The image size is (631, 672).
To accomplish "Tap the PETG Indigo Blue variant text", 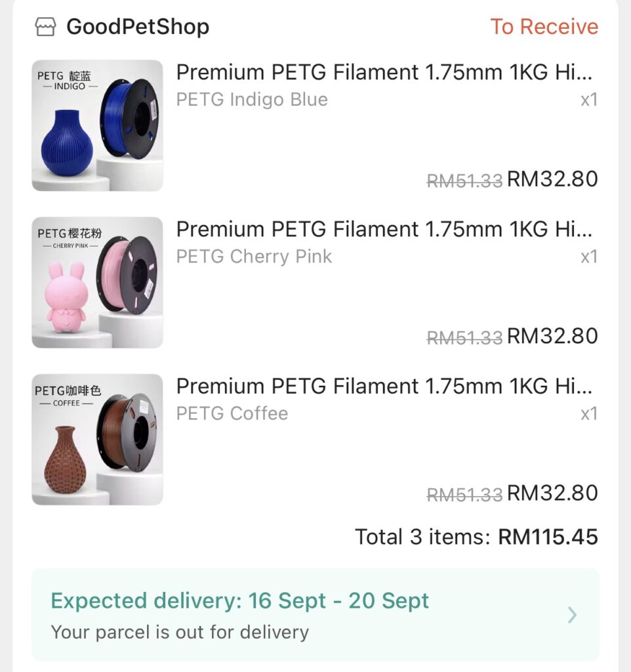I will click(252, 100).
